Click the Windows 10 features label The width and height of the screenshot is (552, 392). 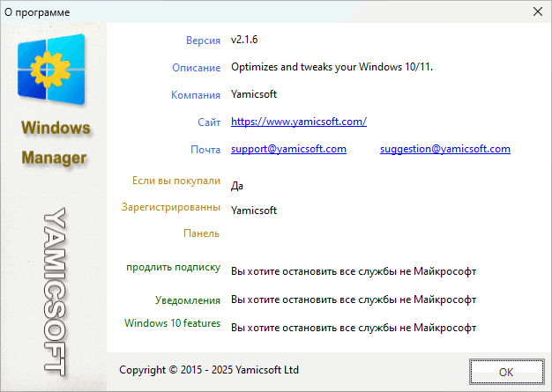point(172,323)
